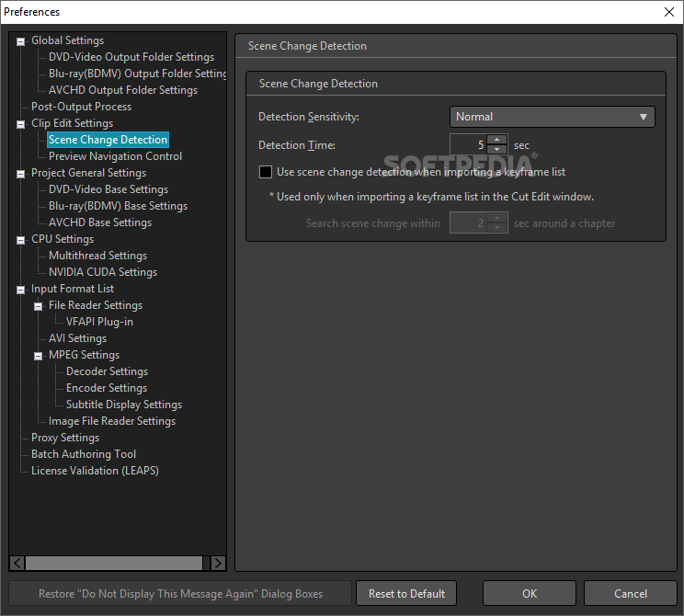Select Global Settings in the tree
The width and height of the screenshot is (684, 616).
coord(68,40)
